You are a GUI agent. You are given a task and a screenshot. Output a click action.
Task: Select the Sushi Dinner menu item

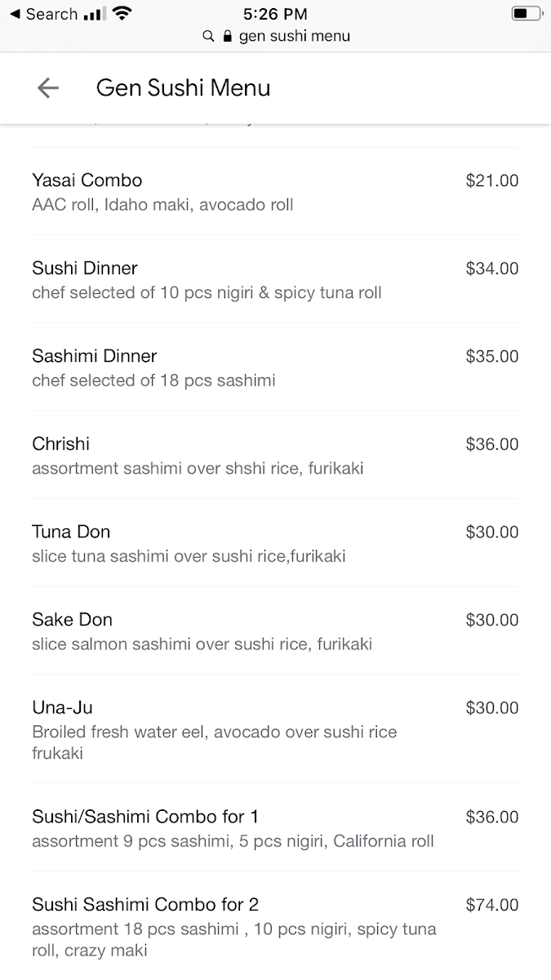coord(85,269)
